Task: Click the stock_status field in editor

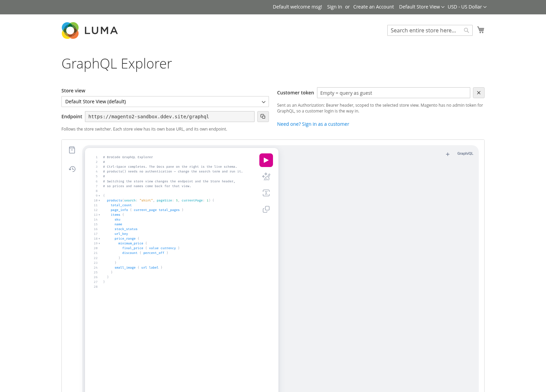Action: (126, 229)
